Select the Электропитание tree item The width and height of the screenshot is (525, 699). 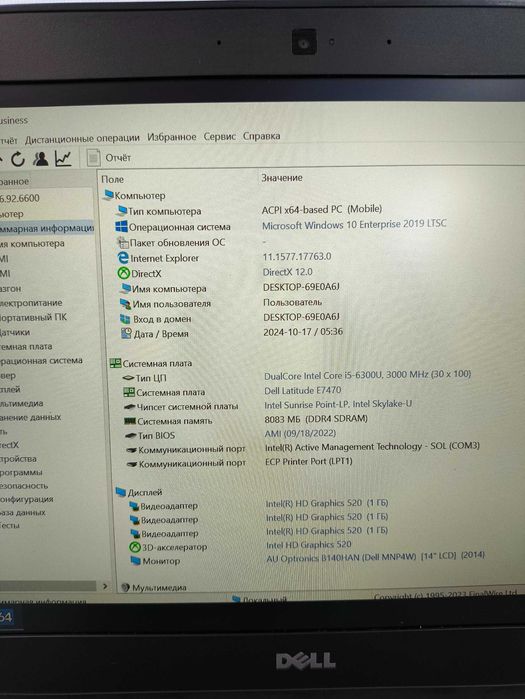[31, 303]
